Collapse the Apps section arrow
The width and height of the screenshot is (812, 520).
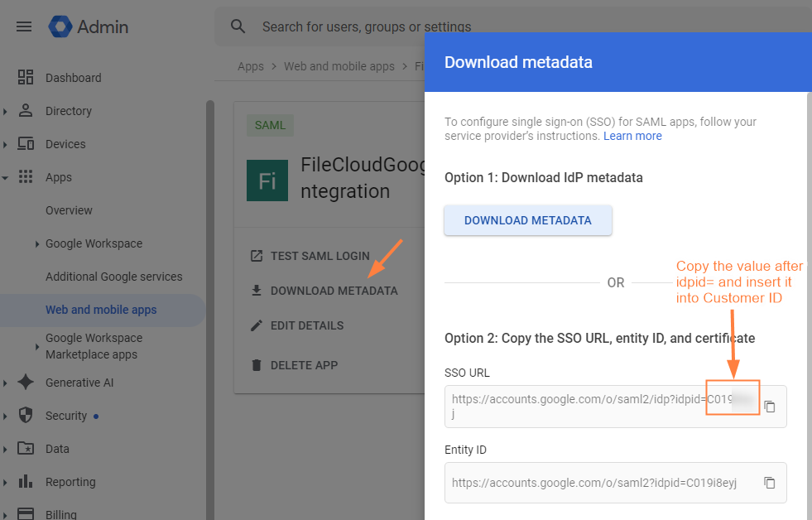[x=6, y=177]
